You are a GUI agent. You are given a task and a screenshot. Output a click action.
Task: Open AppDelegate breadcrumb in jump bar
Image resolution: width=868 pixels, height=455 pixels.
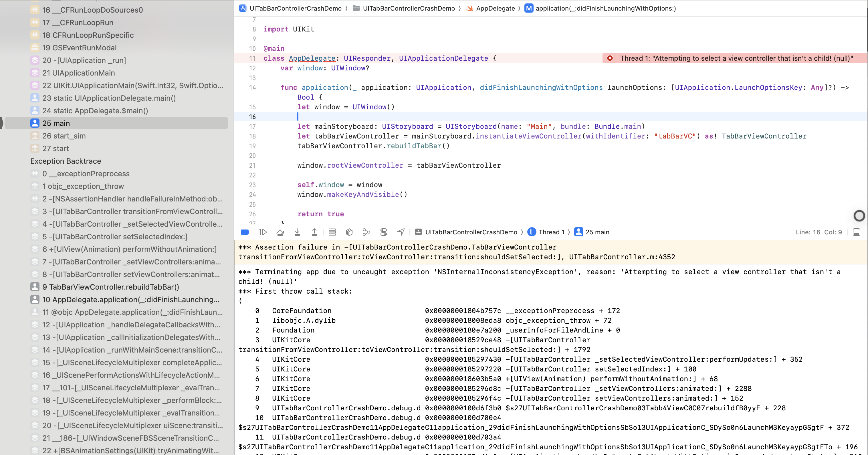pyautogui.click(x=495, y=8)
